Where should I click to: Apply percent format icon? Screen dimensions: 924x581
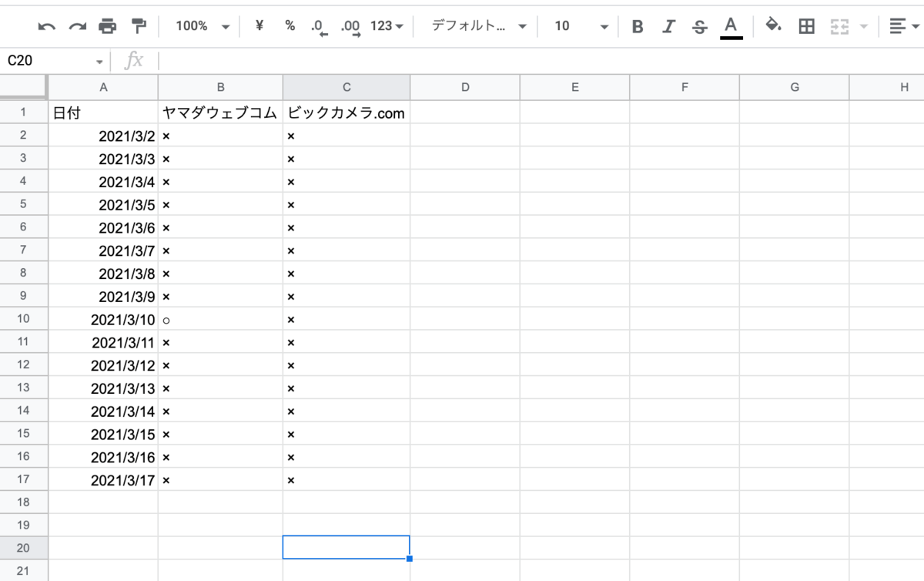[x=290, y=25]
